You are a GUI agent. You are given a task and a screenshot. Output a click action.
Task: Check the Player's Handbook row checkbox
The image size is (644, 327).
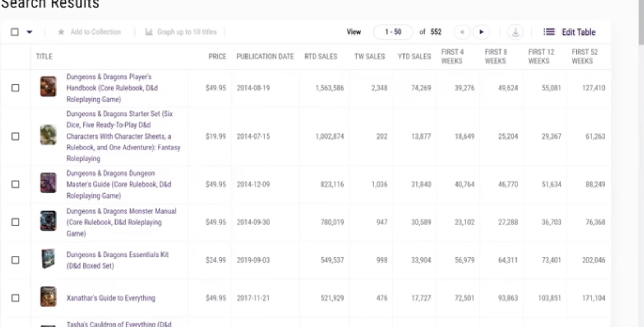click(15, 88)
